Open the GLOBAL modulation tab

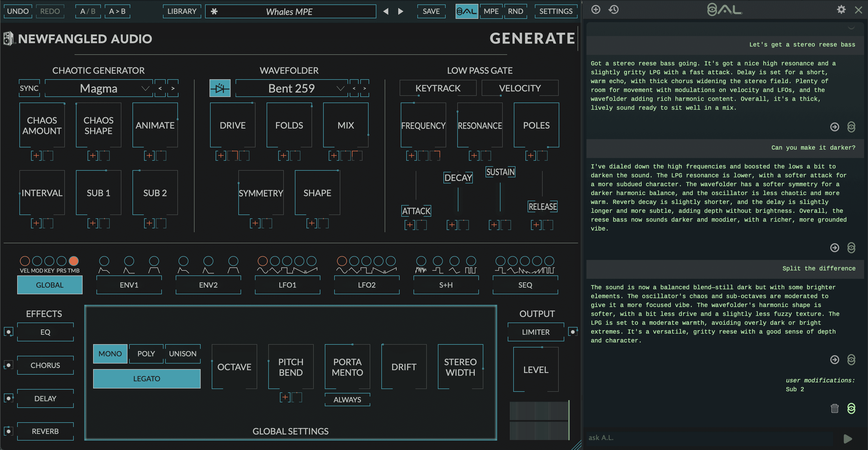click(x=50, y=285)
